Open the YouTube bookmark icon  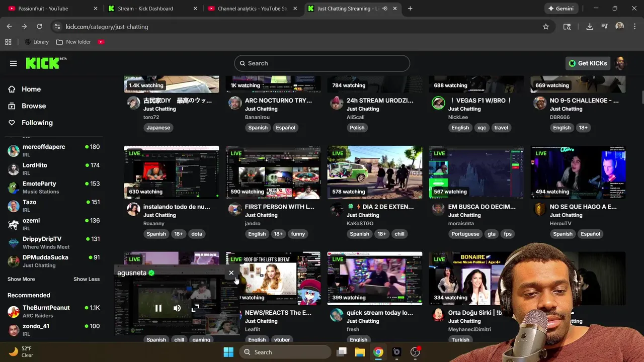[x=101, y=42]
